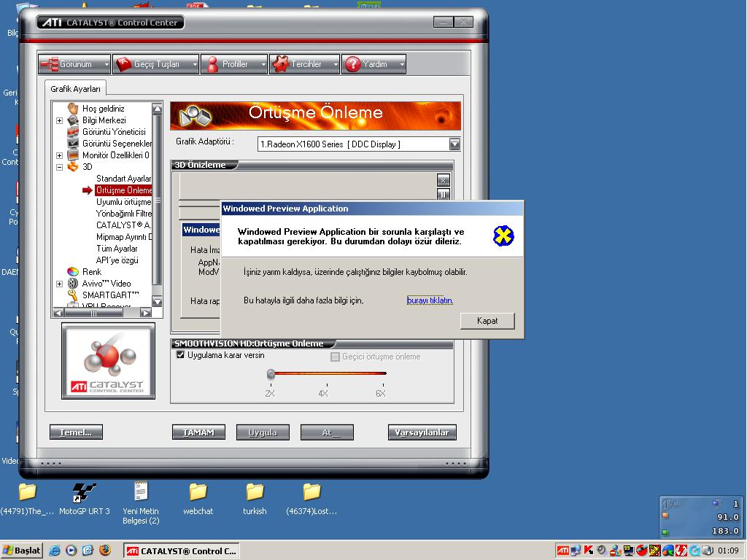
Task: Open Profiller dropdown arrow
Action: [263, 64]
